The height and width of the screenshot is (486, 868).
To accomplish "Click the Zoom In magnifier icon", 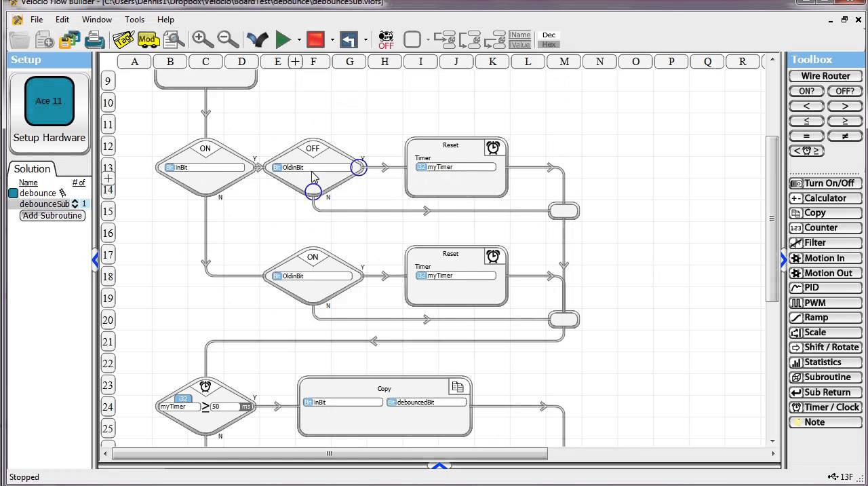I will 202,39.
